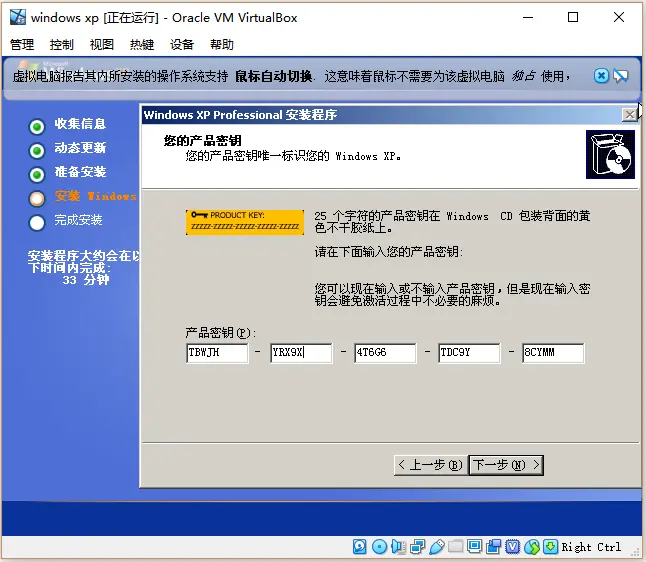Screen dimensions: 646x562
Task: Click the 请在下面输入您的产品密钥 text
Action: point(389,251)
